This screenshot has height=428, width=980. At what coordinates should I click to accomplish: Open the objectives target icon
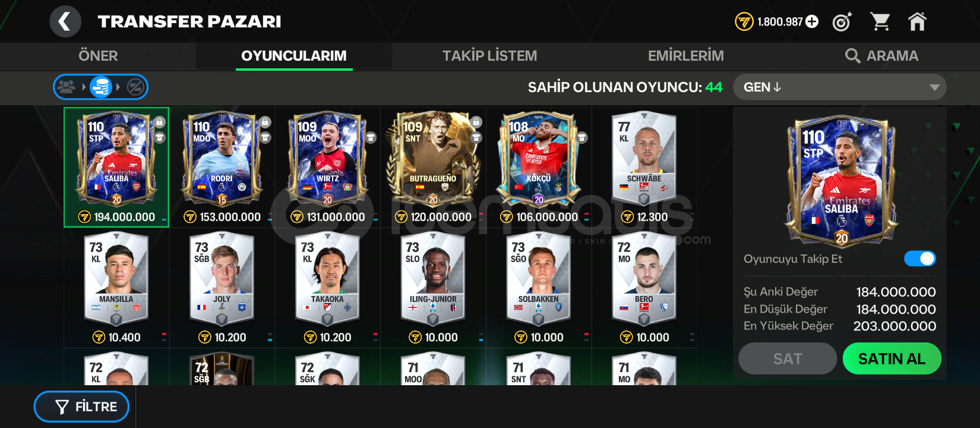[842, 22]
